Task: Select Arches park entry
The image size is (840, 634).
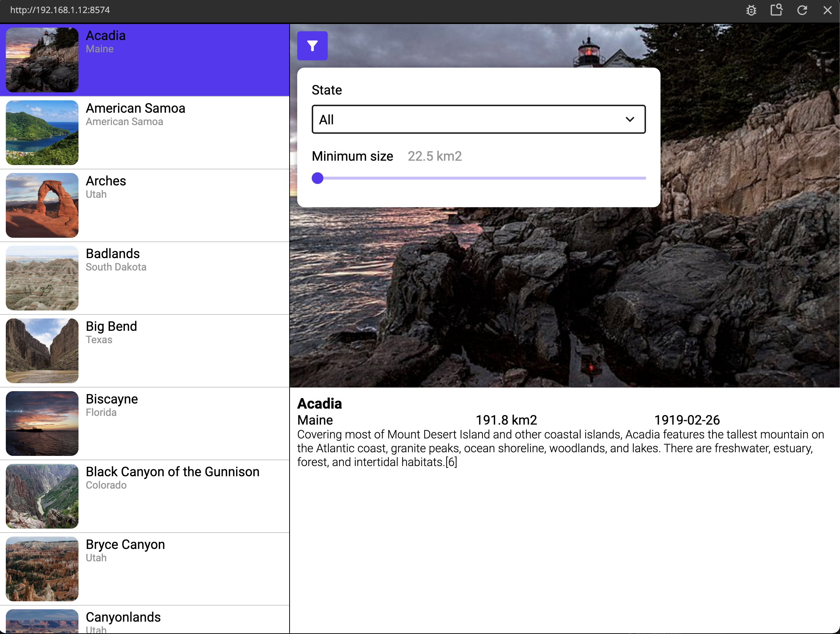Action: pyautogui.click(x=145, y=205)
